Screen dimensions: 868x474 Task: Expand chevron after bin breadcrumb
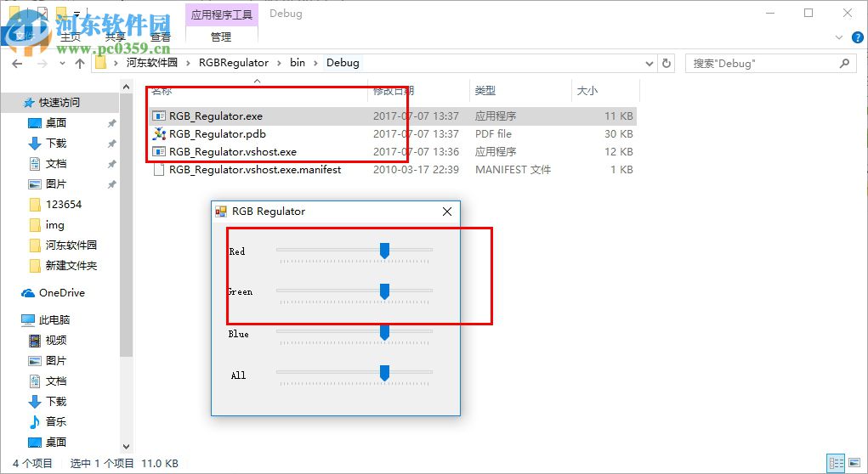315,63
